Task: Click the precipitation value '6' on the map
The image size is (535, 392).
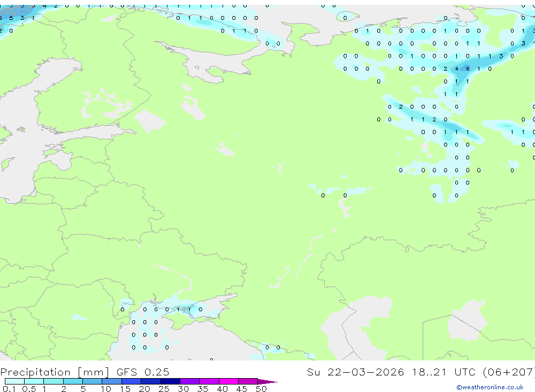Action: tap(468, 68)
